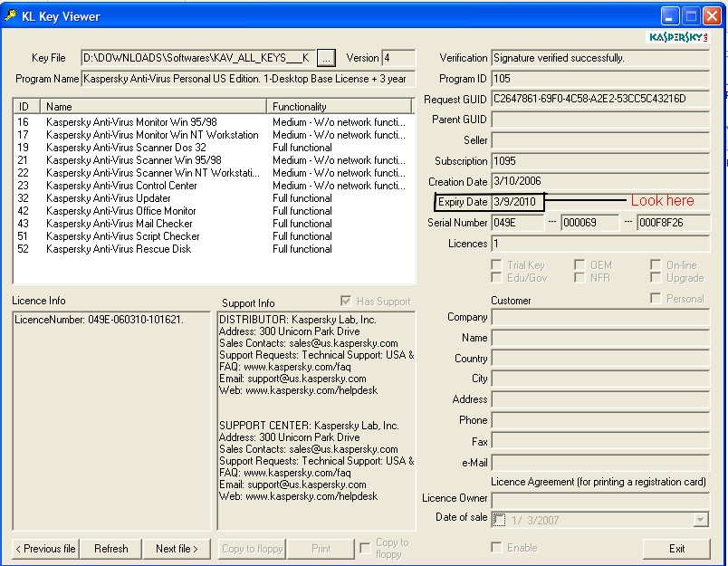Toggle the On-line checkbox
Viewport: 728px width, 566px height.
[655, 265]
